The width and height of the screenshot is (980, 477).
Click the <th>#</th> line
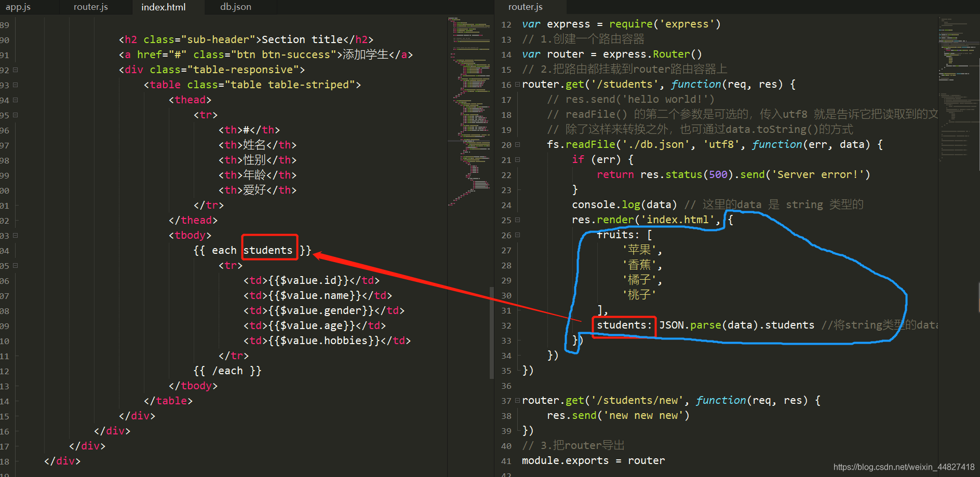tap(249, 130)
